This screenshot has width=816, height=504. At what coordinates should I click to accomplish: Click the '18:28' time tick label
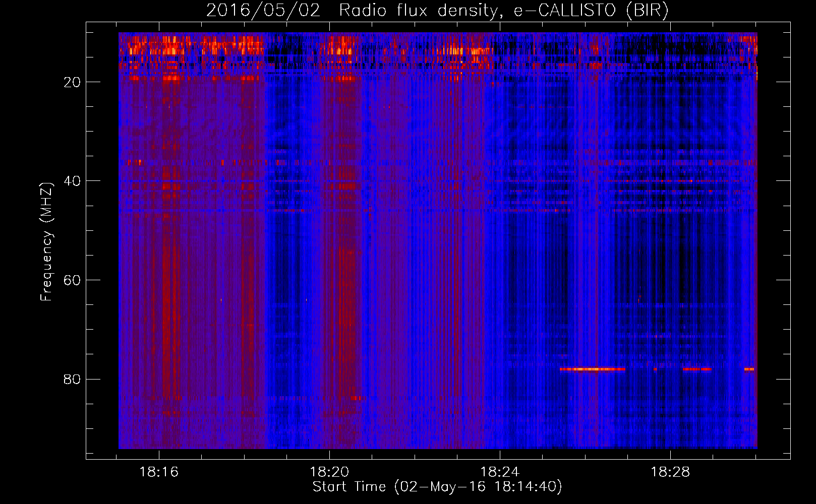click(670, 472)
